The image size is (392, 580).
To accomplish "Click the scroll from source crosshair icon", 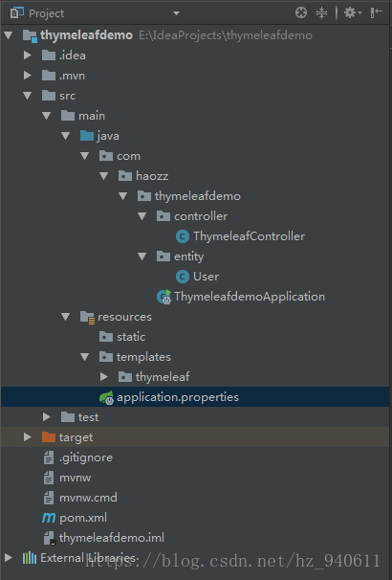I will pyautogui.click(x=301, y=12).
